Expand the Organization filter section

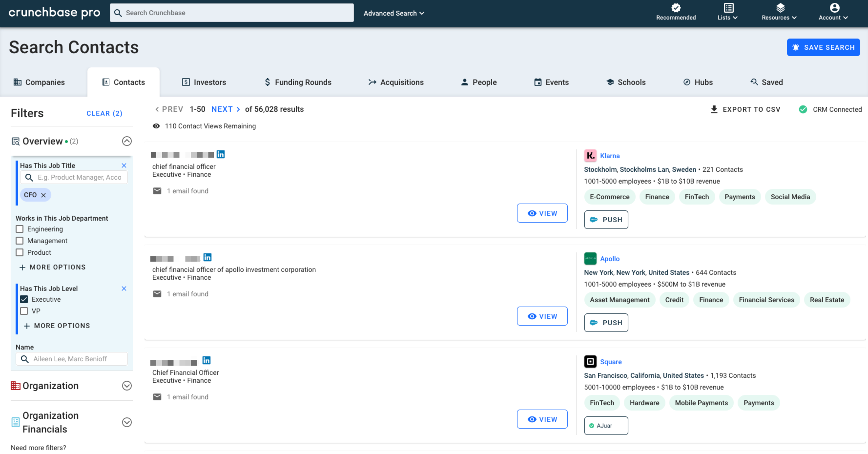point(127,386)
